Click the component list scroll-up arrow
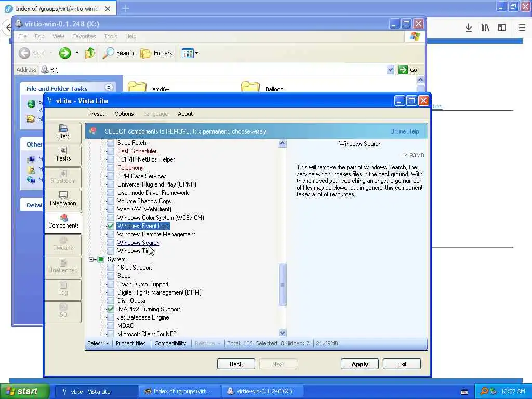This screenshot has height=399, width=532. coord(282,143)
